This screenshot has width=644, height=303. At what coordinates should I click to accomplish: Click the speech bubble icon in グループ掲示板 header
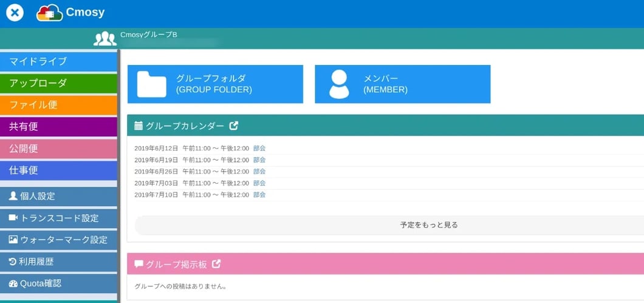139,264
